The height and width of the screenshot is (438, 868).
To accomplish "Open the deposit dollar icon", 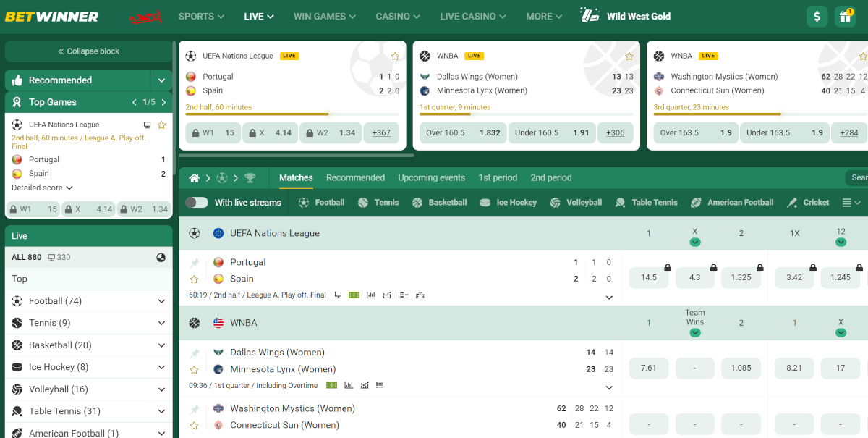I will [817, 16].
